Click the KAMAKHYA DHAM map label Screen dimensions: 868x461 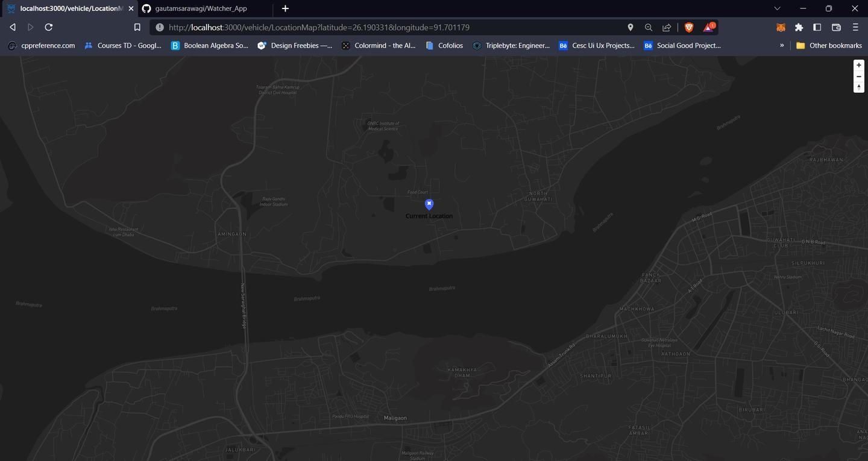tap(462, 372)
